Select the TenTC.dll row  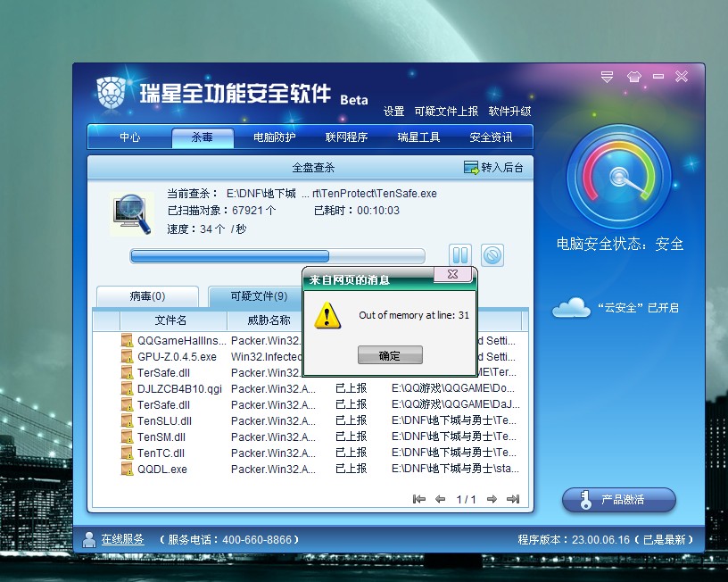click(x=310, y=453)
